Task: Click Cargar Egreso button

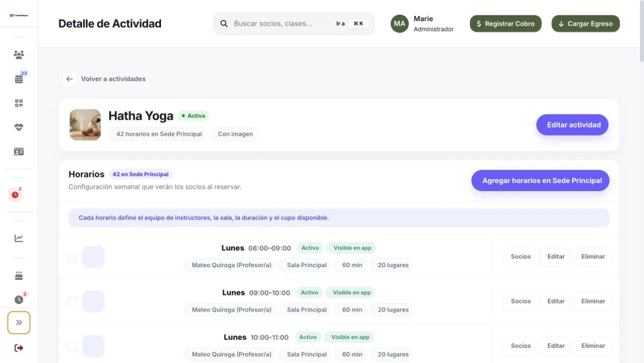Action: pos(586,24)
